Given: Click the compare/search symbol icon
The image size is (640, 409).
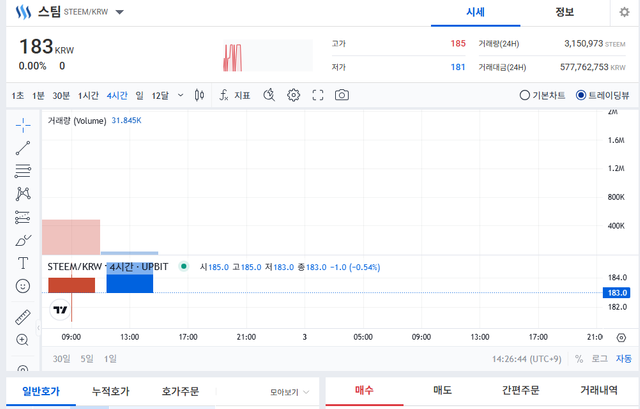Looking at the screenshot, I should click(x=269, y=95).
